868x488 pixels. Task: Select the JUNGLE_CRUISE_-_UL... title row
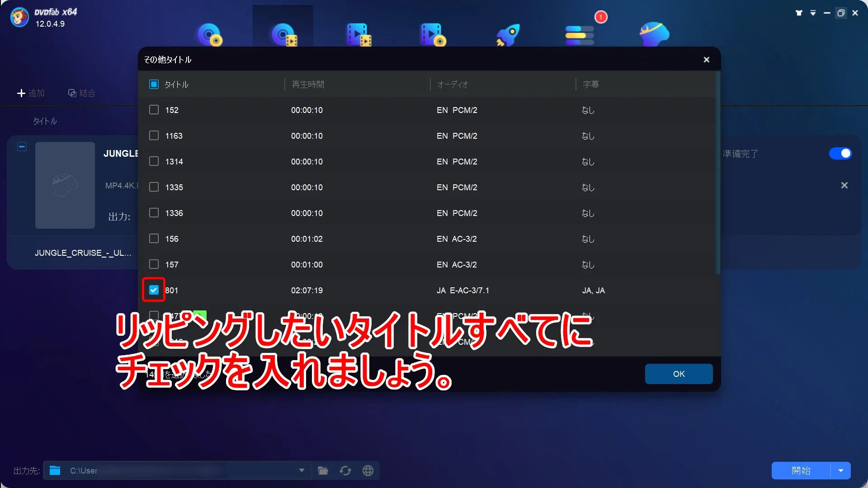(83, 253)
